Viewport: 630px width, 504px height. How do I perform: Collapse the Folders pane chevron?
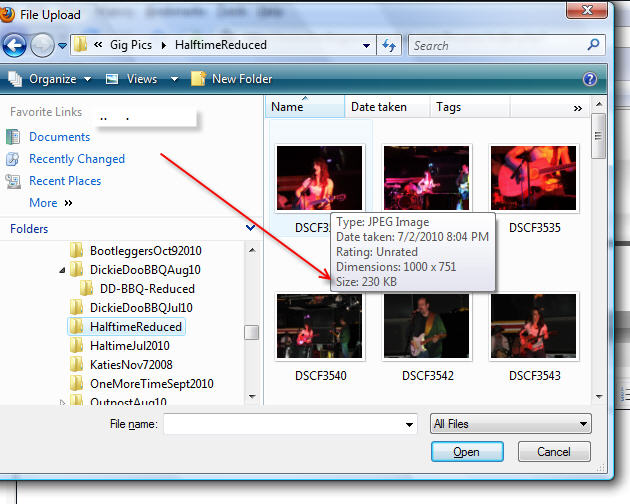coord(250,228)
